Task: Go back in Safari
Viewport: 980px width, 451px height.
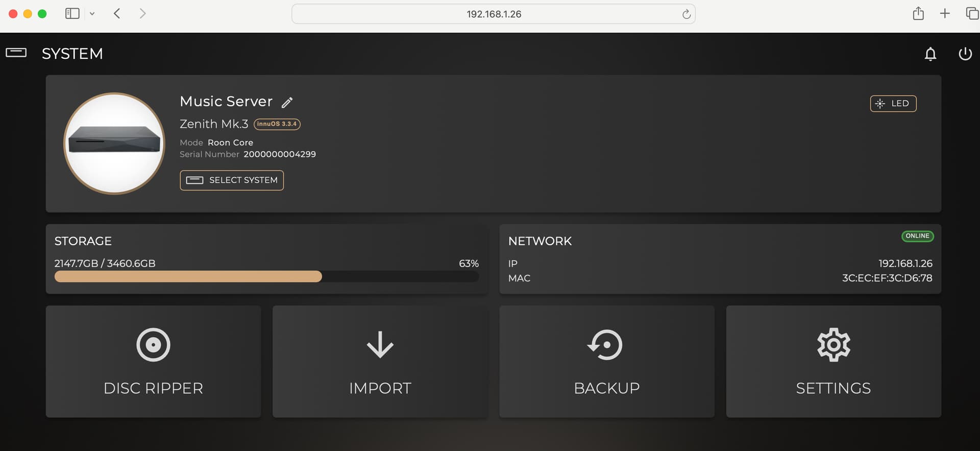Action: point(117,14)
